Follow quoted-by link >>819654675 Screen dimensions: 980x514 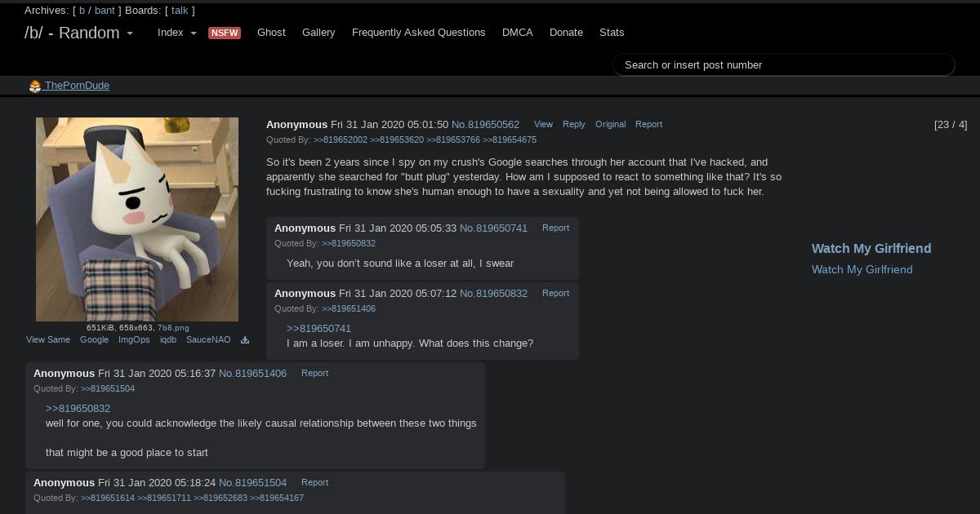(510, 140)
